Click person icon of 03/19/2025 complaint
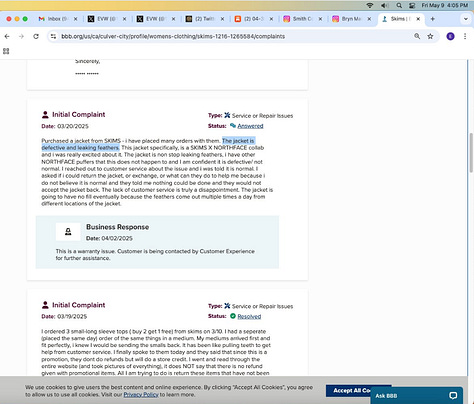Screen dimensions: 474x404 point(45,305)
